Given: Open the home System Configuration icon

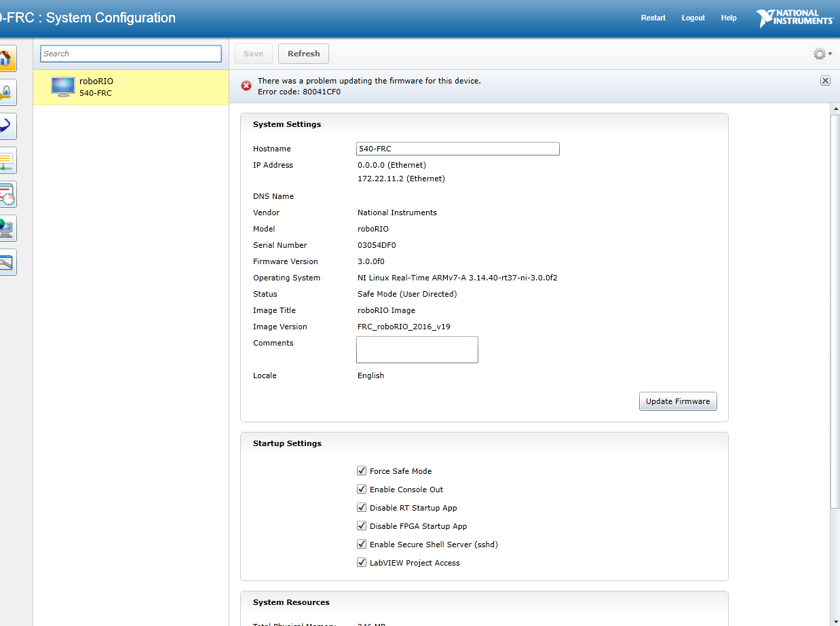Looking at the screenshot, I should tap(7, 58).
